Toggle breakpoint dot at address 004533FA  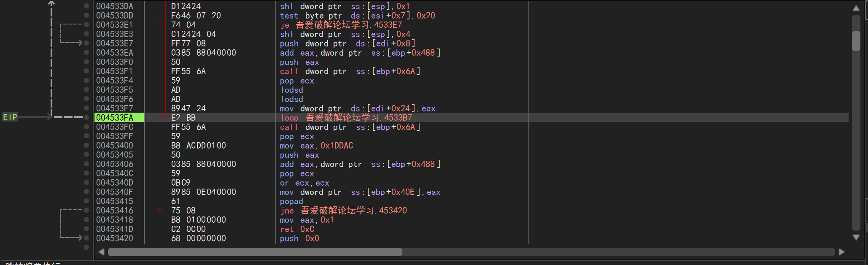(86, 117)
